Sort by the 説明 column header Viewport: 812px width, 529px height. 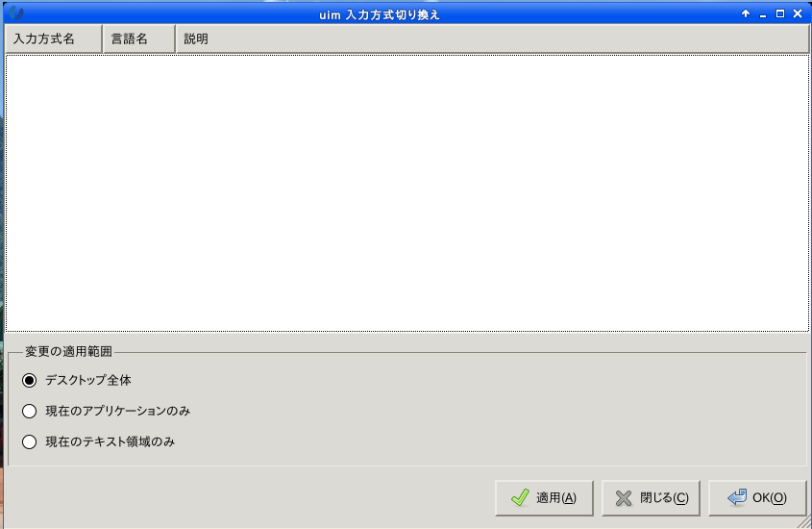[x=492, y=38]
